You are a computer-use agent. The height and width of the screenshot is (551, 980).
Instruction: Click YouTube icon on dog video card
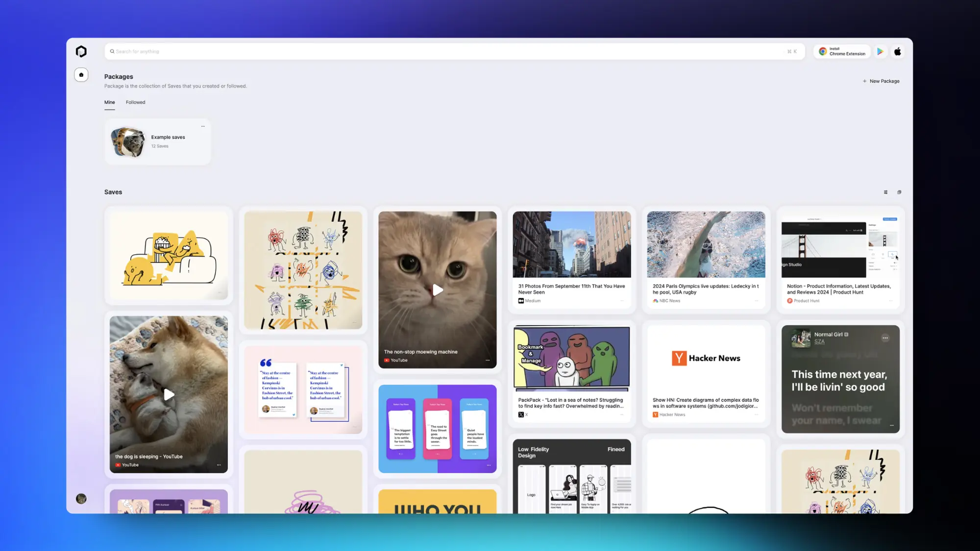tap(118, 465)
